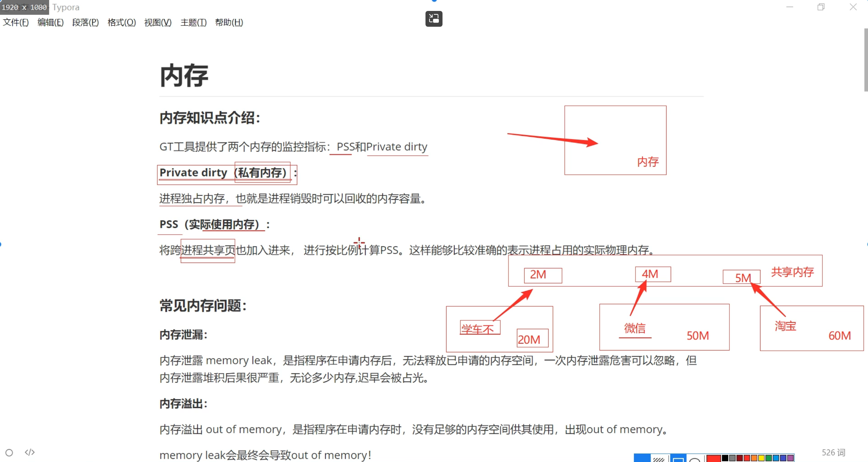The width and height of the screenshot is (868, 462).
Task: Click the 526 词 word count
Action: 833,452
